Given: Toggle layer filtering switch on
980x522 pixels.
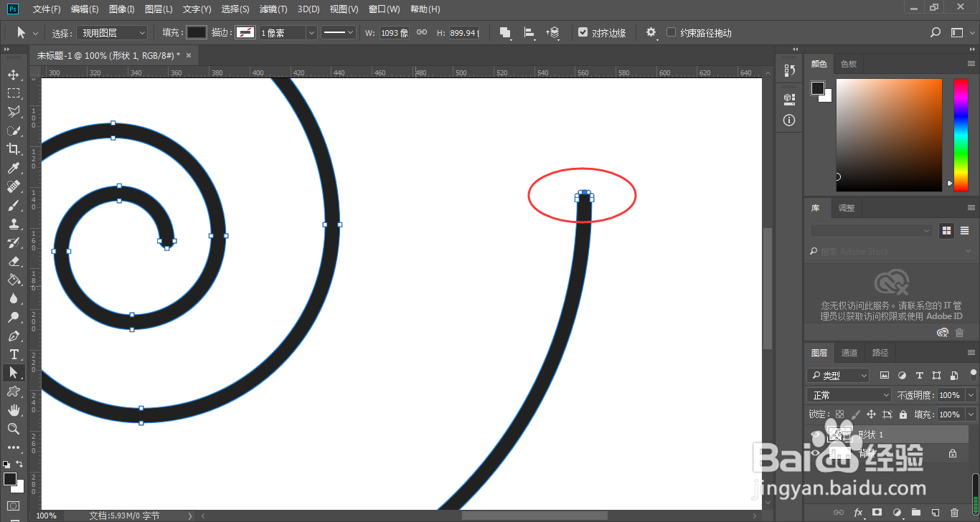Looking at the screenshot, I should click(974, 374).
